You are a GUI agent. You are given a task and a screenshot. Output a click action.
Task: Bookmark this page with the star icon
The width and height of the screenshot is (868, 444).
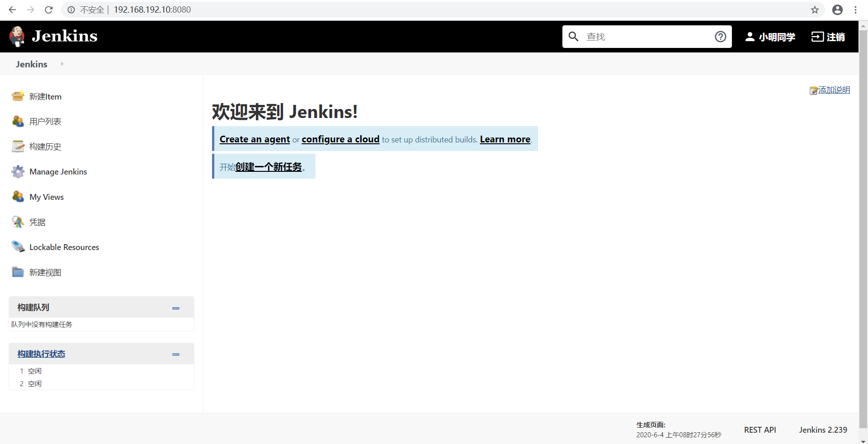coord(815,9)
